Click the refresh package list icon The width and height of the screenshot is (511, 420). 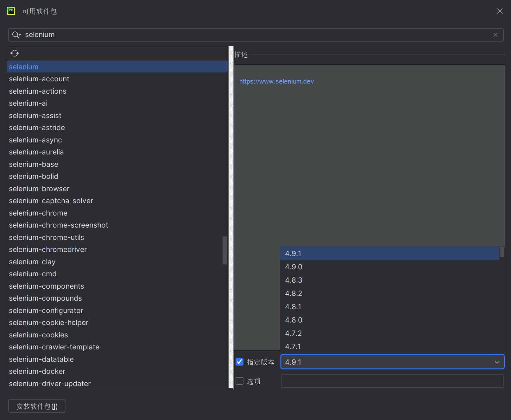[15, 53]
